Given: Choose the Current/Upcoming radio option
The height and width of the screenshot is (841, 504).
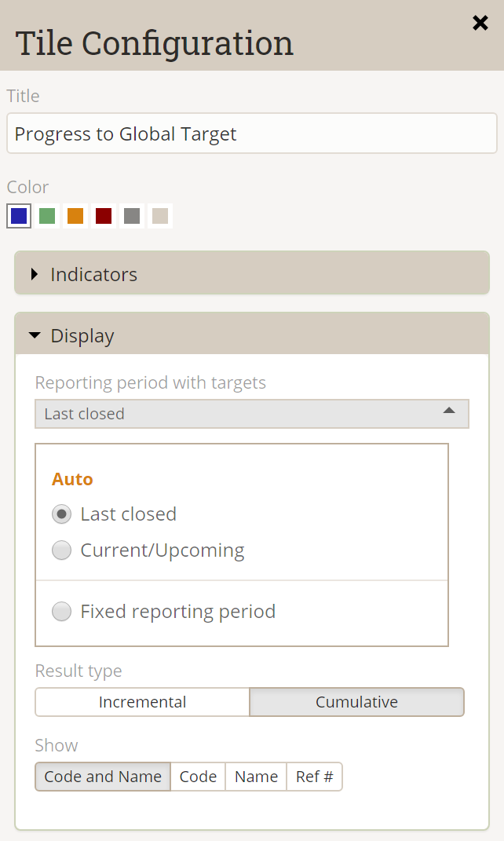Looking at the screenshot, I should [61, 550].
